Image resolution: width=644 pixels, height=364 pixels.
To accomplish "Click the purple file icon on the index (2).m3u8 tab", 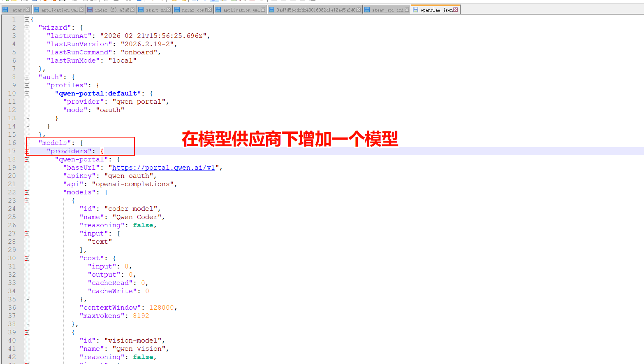I will [x=90, y=9].
